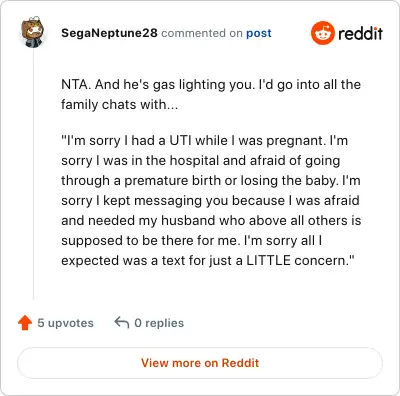Click the curved reply arrow icon
Viewport: 400px width, 396px height.
122,322
